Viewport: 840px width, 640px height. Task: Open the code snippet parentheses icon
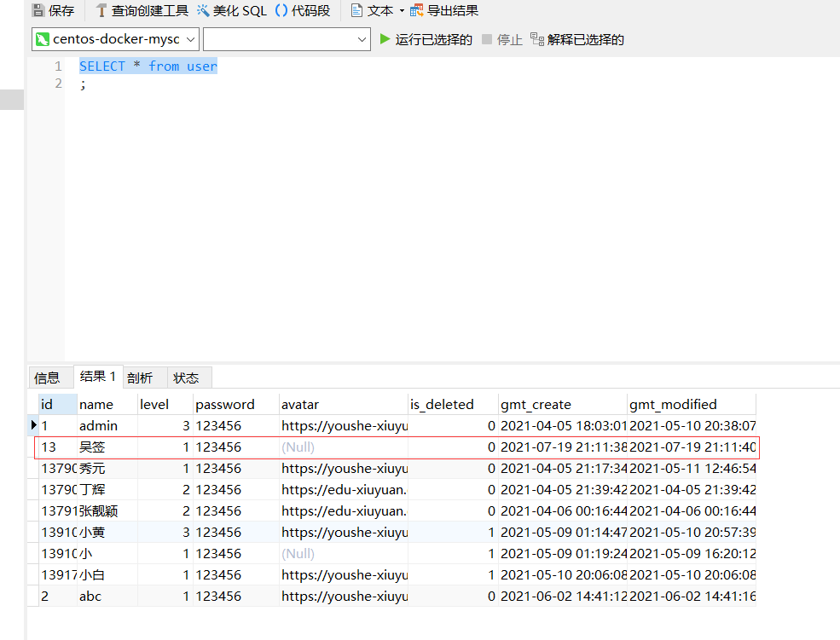[x=281, y=10]
